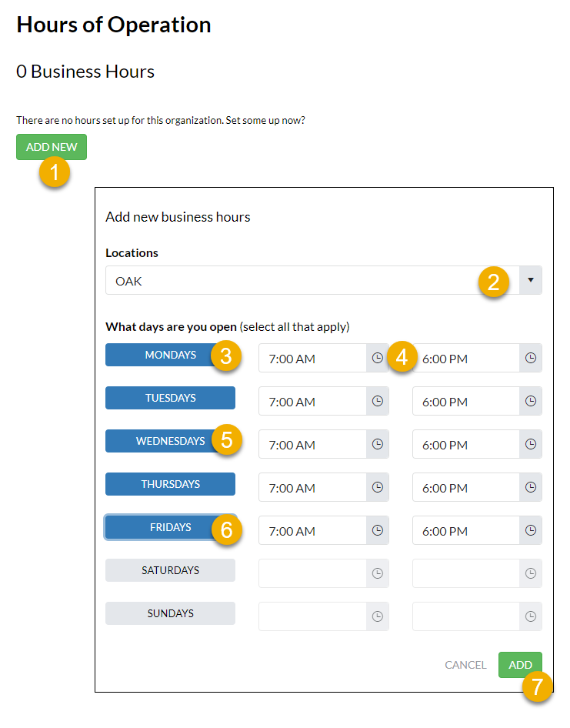Enable the SATURDAYS day button
The image size is (570, 728).
(x=170, y=570)
